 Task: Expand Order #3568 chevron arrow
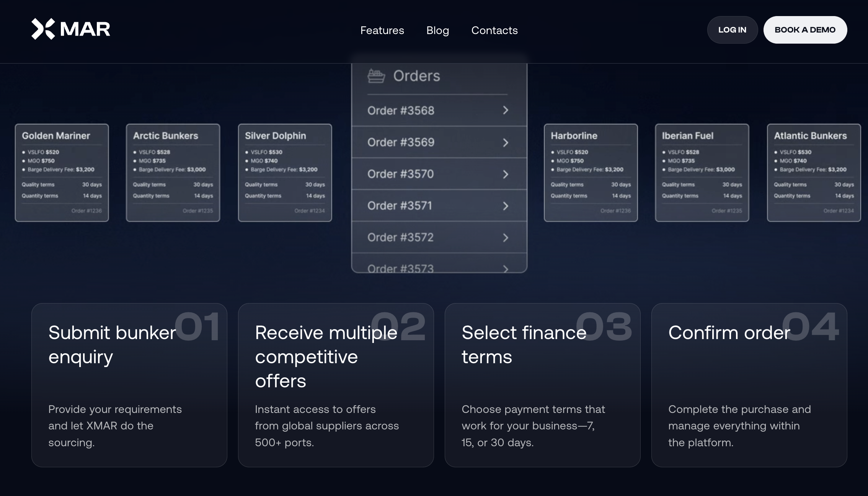tap(506, 111)
